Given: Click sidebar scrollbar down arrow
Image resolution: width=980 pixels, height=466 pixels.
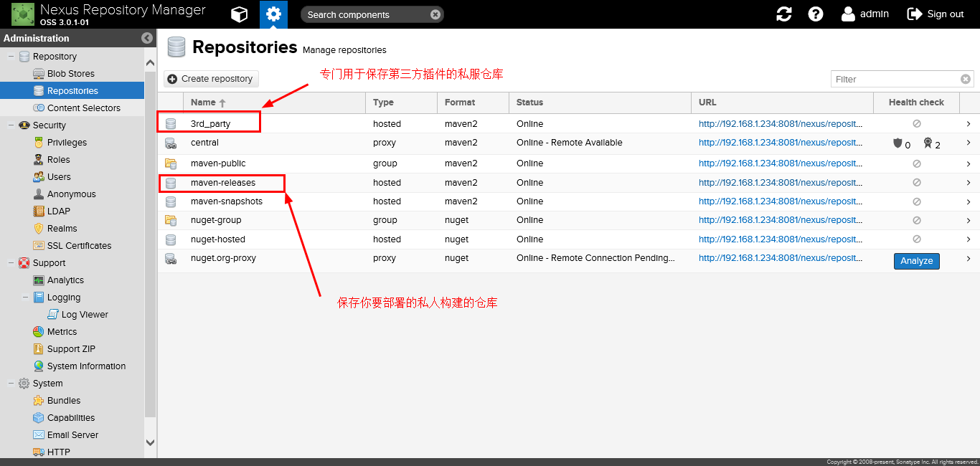Looking at the screenshot, I should [150, 443].
